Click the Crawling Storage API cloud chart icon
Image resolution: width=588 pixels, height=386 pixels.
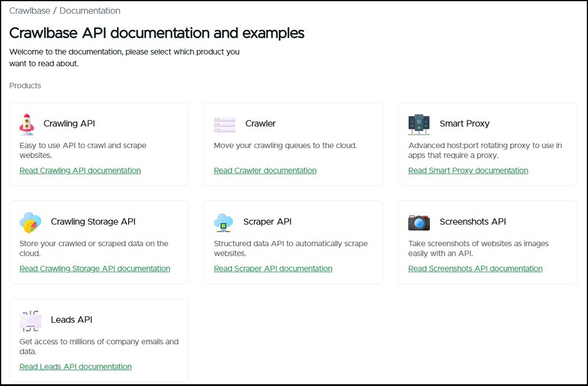coord(31,222)
